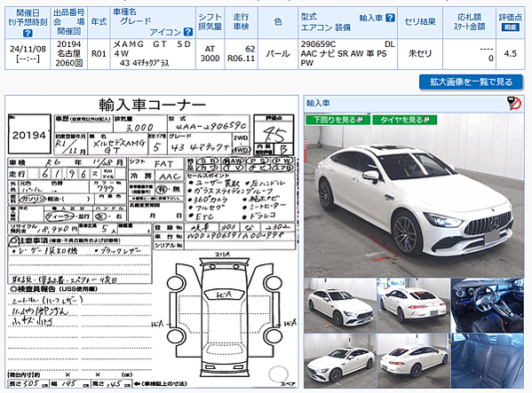This screenshot has width=532, height=393.
Task: Select front-left exterior thumbnail, middle row
Action: (x=340, y=305)
